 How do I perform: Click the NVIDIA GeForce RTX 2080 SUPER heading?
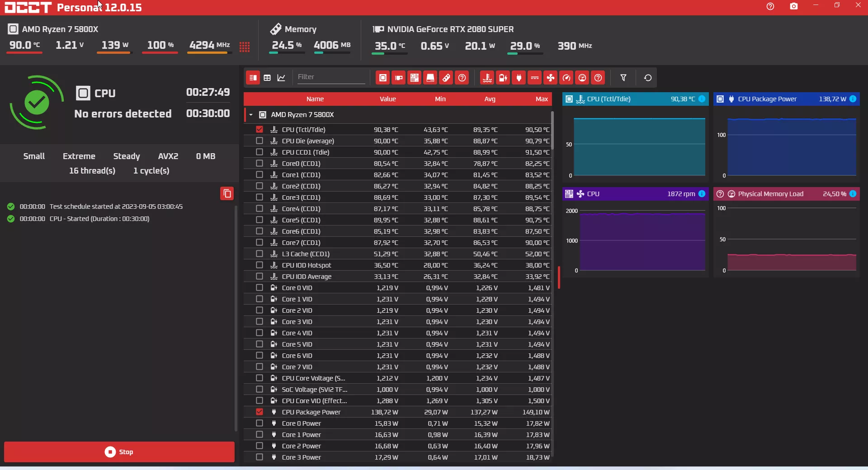coord(450,29)
